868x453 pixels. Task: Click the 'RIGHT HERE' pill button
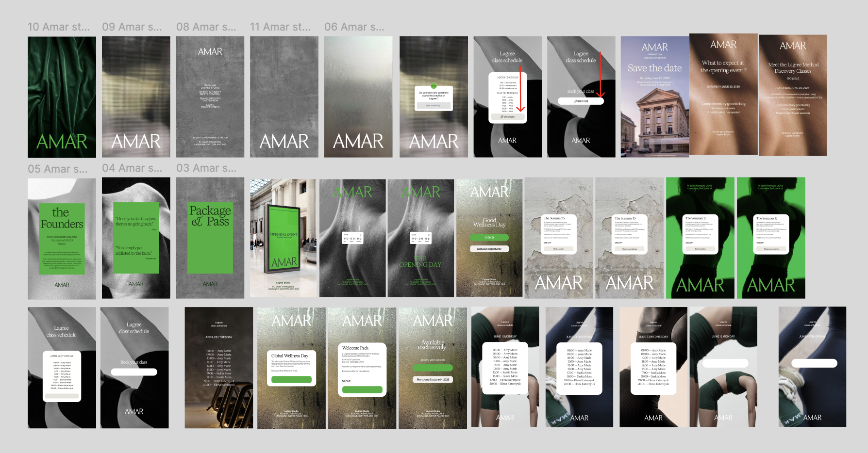[x=581, y=101]
